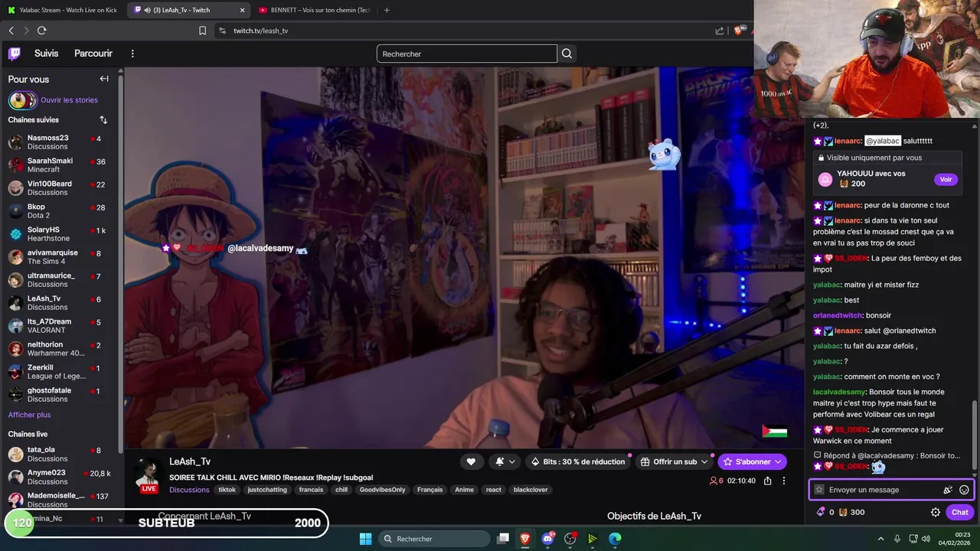
Task: Click the Discussions category link
Action: 189,490
